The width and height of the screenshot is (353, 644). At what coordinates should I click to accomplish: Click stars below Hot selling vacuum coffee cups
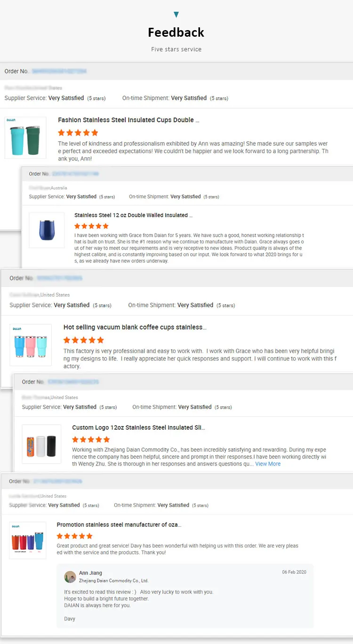pos(84,340)
